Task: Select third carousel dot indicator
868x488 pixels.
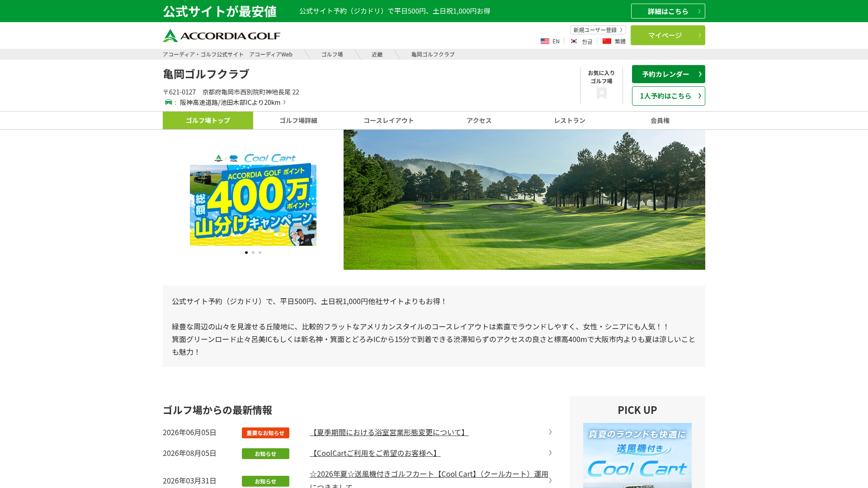Action: (260, 253)
